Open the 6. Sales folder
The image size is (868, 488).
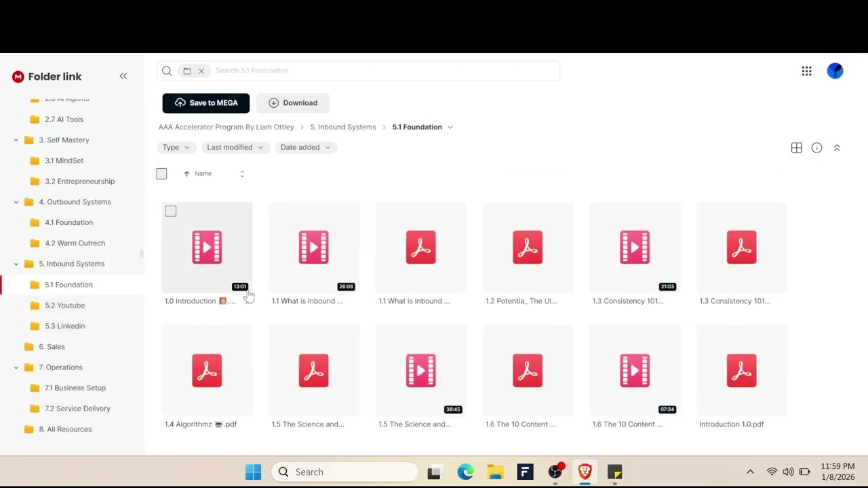[x=52, y=346]
